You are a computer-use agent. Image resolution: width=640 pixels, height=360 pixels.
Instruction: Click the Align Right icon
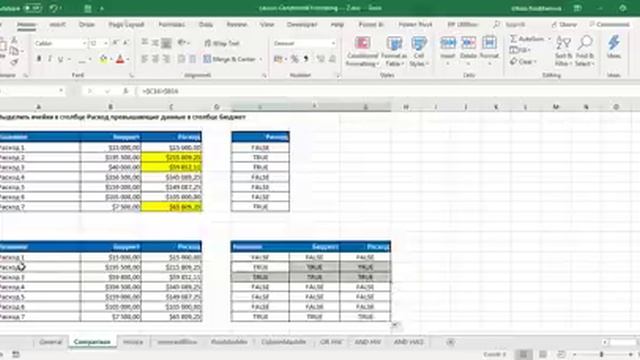click(x=166, y=59)
